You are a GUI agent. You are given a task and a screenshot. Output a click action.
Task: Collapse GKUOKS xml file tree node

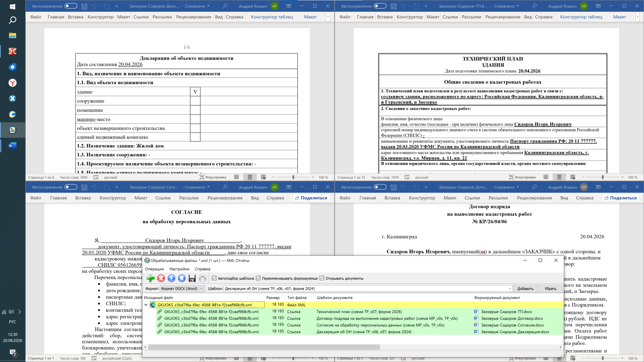coord(146,305)
